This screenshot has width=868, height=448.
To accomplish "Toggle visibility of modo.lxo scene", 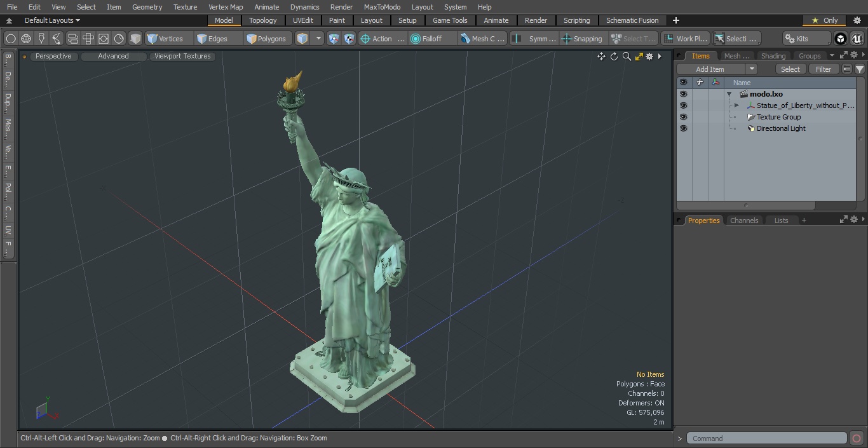I will pyautogui.click(x=683, y=94).
